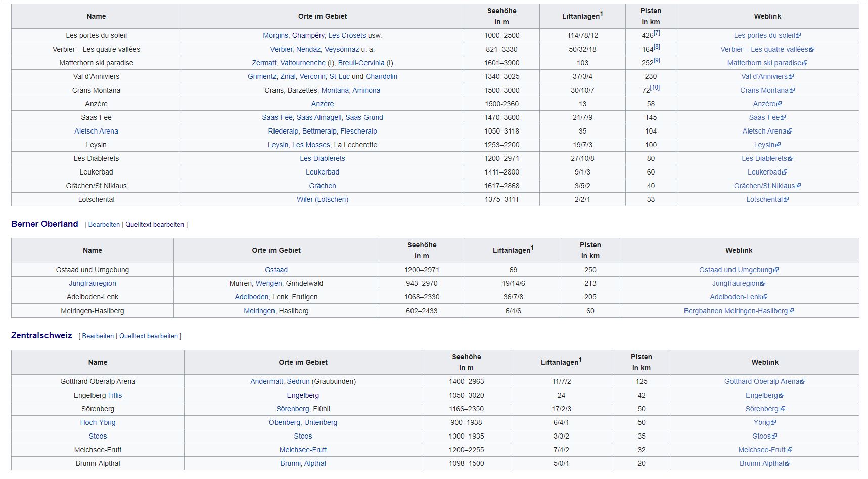868x479 pixels.
Task: Open the Les Mosses link
Action: pos(311,145)
